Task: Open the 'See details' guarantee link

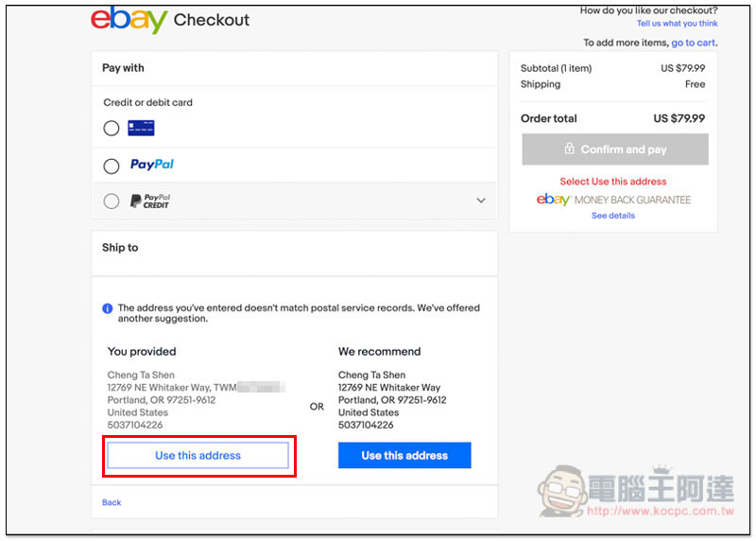Action: coord(613,216)
